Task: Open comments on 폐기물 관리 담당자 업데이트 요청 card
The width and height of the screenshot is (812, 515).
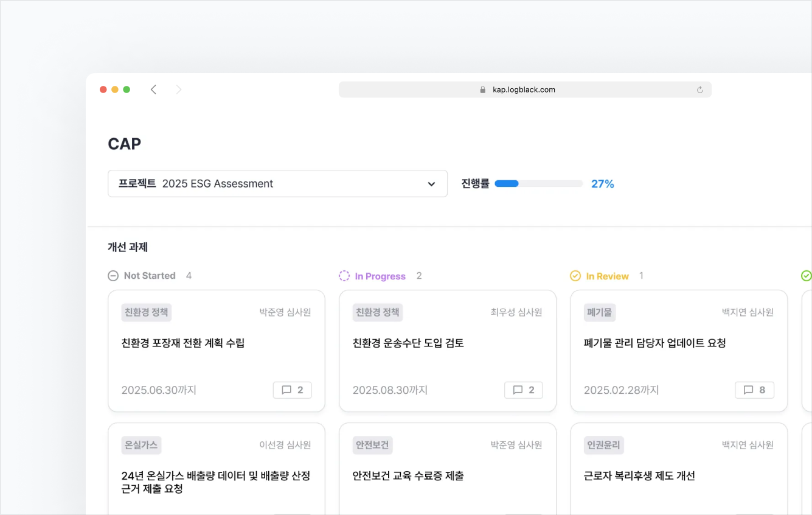Action: tap(755, 390)
